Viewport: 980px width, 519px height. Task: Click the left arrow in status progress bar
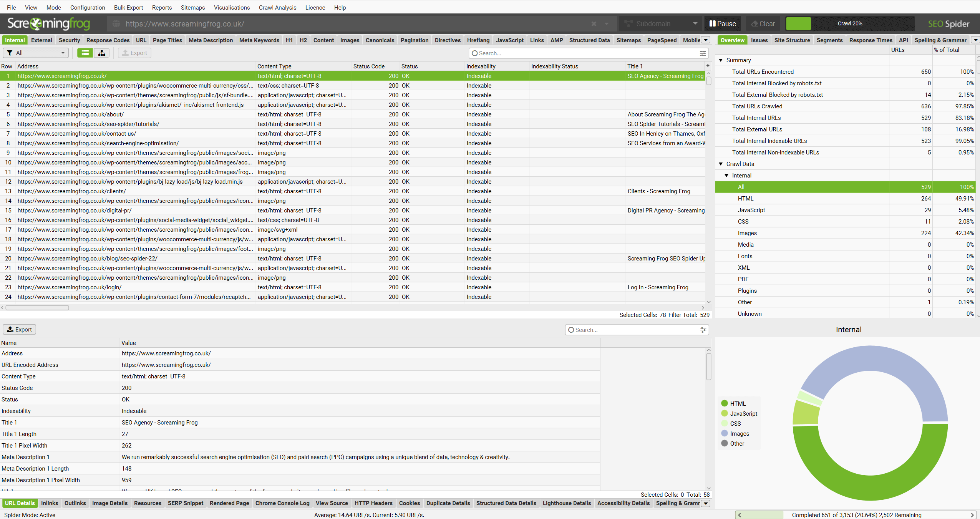click(740, 515)
